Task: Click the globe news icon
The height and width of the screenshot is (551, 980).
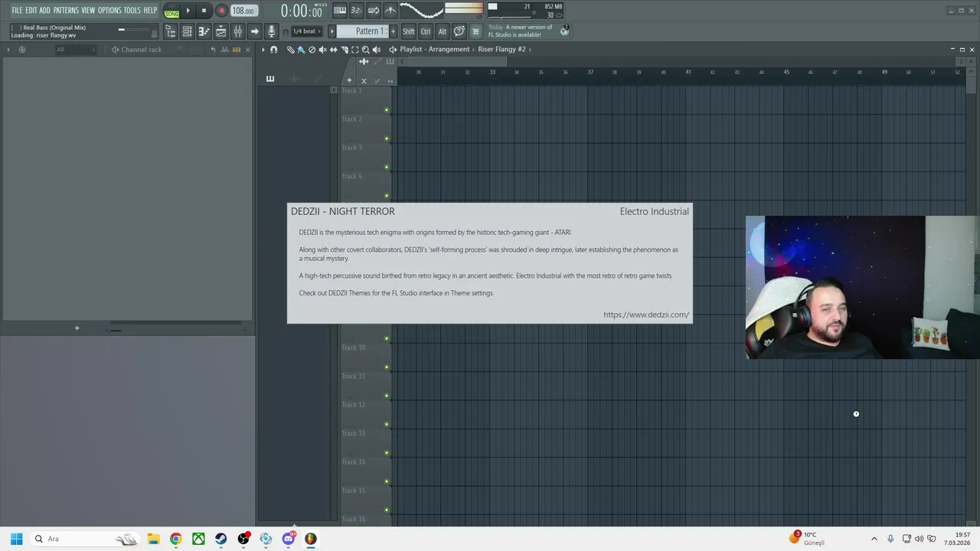Action: [x=565, y=31]
